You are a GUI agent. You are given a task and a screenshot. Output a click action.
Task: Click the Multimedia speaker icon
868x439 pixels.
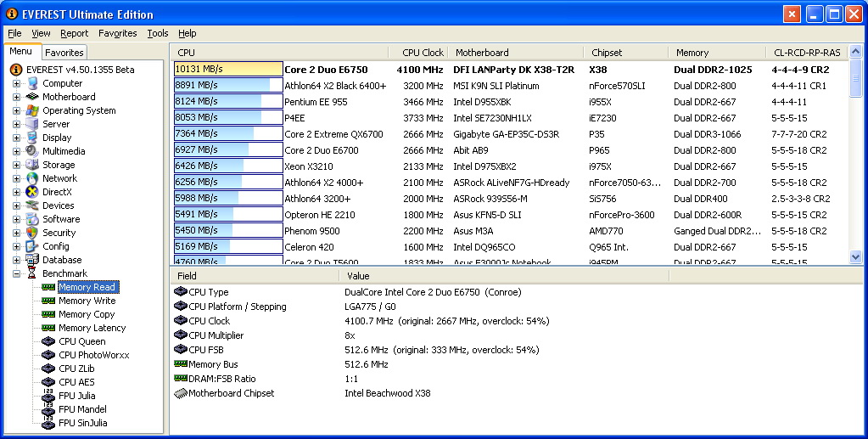(x=32, y=151)
